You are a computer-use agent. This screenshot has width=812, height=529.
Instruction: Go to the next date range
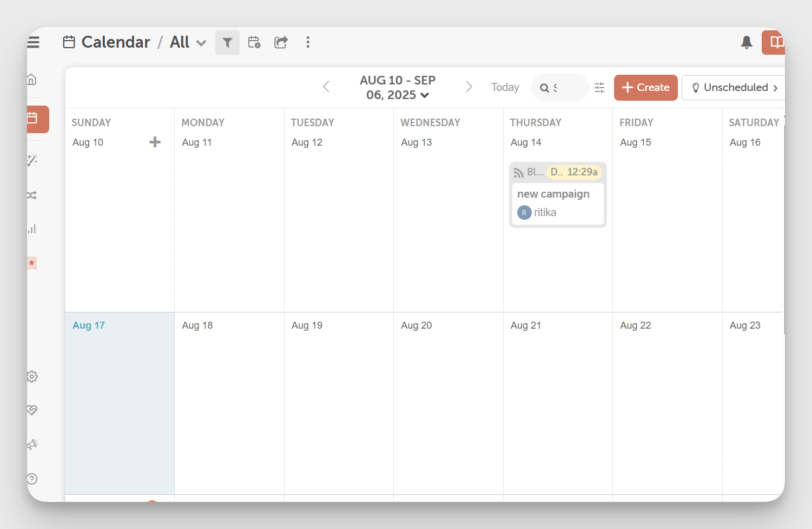[x=469, y=87]
